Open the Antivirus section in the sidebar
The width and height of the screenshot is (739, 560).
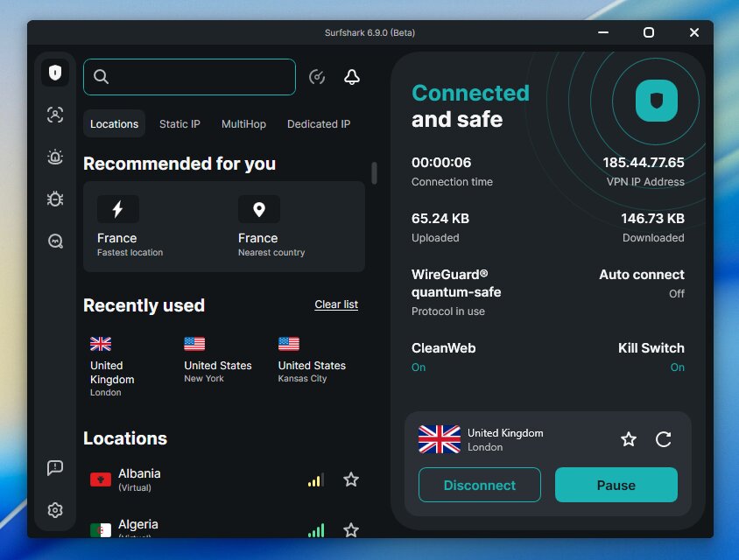click(54, 199)
